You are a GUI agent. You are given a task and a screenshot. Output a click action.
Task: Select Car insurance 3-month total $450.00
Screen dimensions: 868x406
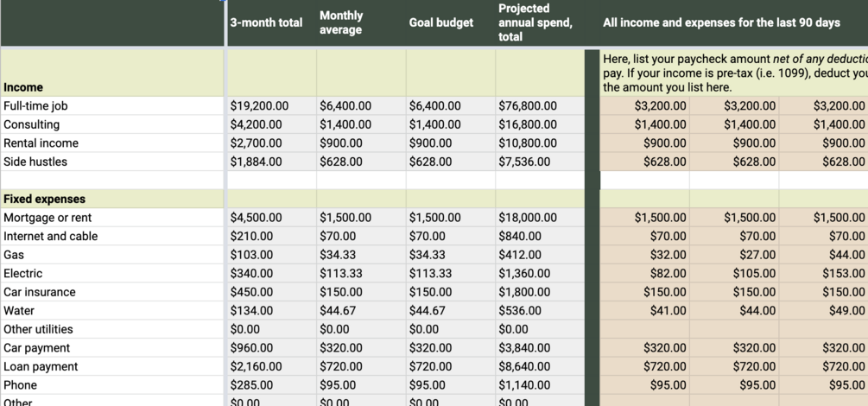(271, 292)
